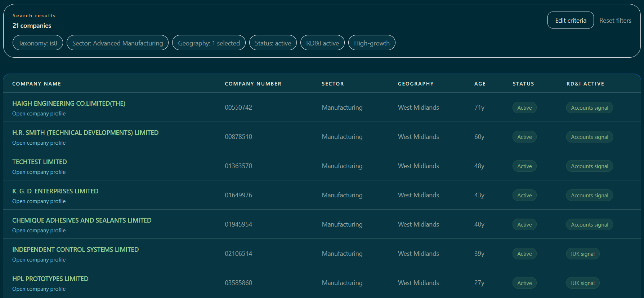Open INDEPENDENT CONTROL SYSTEMS LIMITED
644x298 pixels.
[x=76, y=250]
